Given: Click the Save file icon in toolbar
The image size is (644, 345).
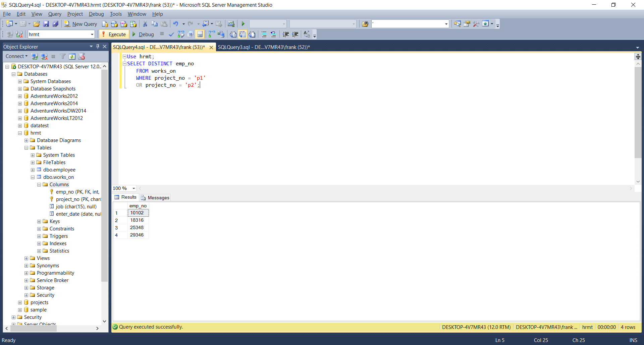Looking at the screenshot, I should [46, 24].
